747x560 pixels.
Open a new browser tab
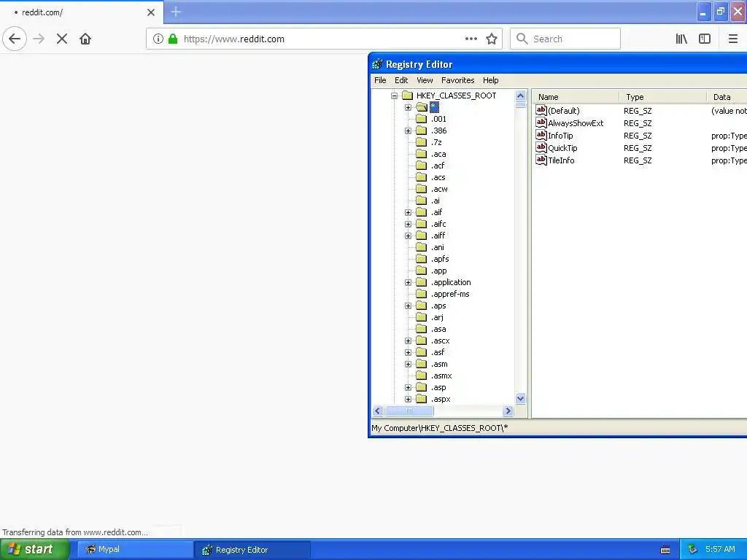click(176, 12)
